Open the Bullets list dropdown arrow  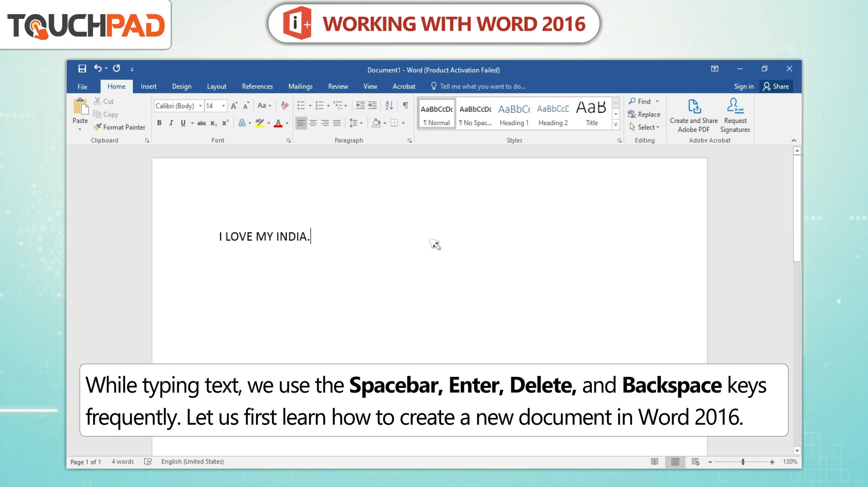[310, 106]
